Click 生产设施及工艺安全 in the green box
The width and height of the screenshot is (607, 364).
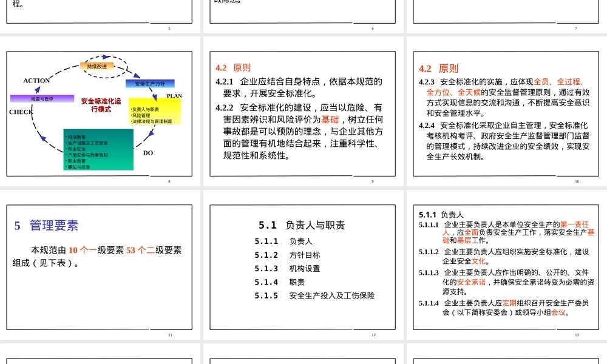[87, 143]
